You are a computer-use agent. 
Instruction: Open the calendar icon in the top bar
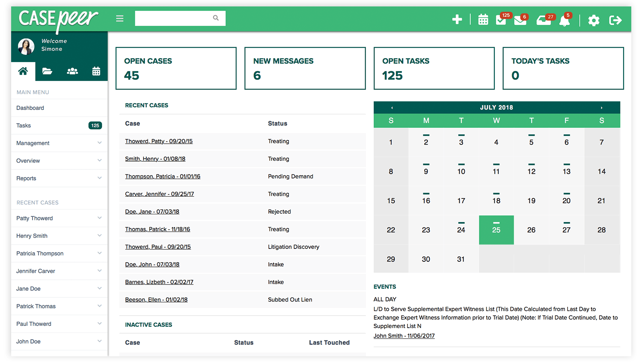click(483, 19)
